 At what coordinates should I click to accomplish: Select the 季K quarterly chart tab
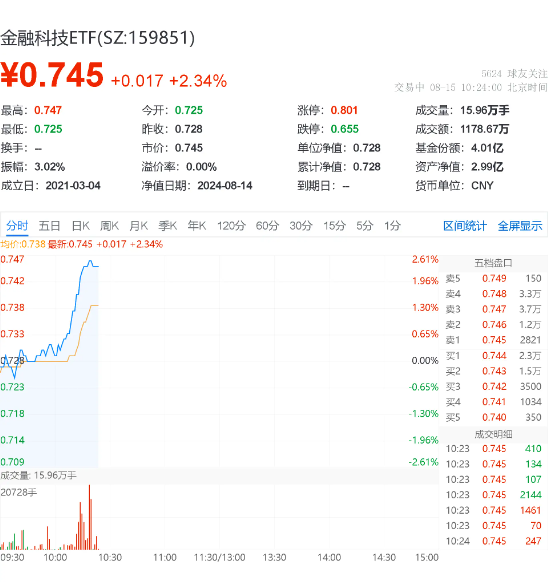coord(168,226)
